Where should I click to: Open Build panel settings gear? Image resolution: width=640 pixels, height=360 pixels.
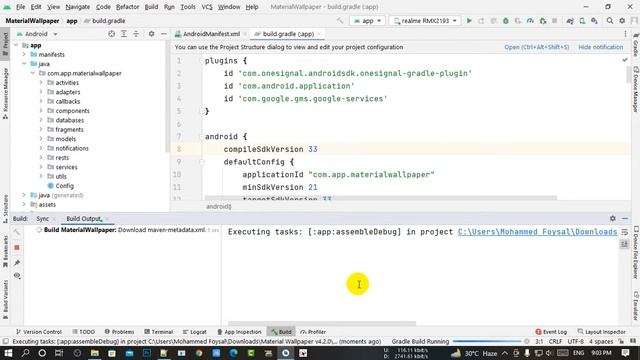(x=613, y=218)
